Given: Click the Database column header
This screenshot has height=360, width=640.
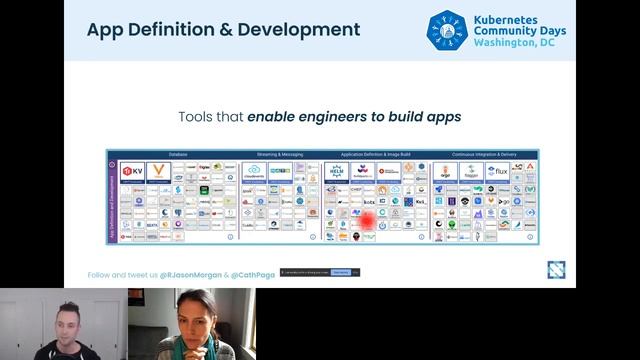Looking at the screenshot, I should tap(178, 155).
